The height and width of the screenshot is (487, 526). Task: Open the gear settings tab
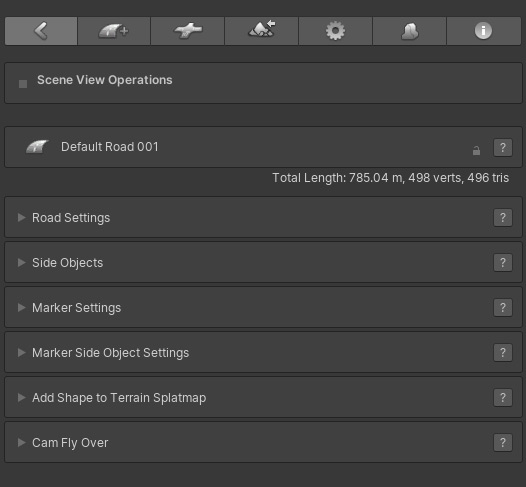tap(335, 31)
